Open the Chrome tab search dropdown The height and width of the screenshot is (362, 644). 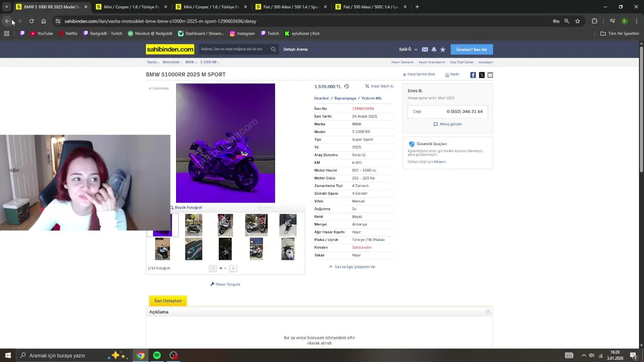tap(7, 7)
